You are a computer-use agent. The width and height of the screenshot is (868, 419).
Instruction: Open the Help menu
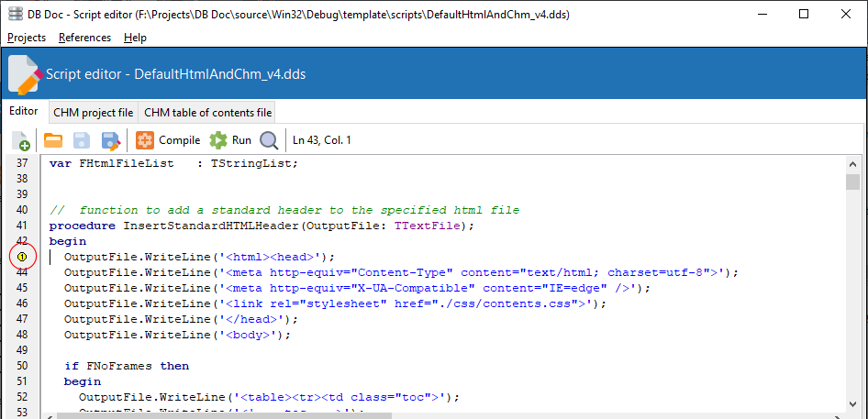(135, 38)
